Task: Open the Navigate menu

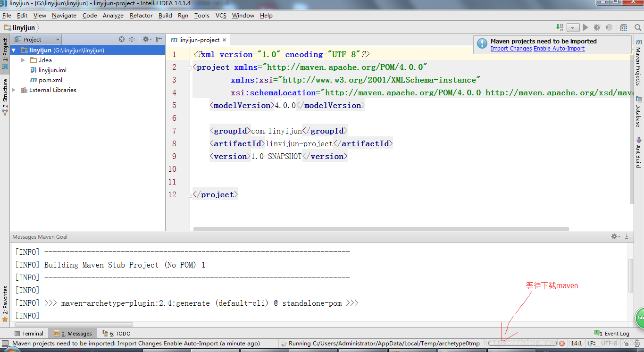Action: [64, 15]
